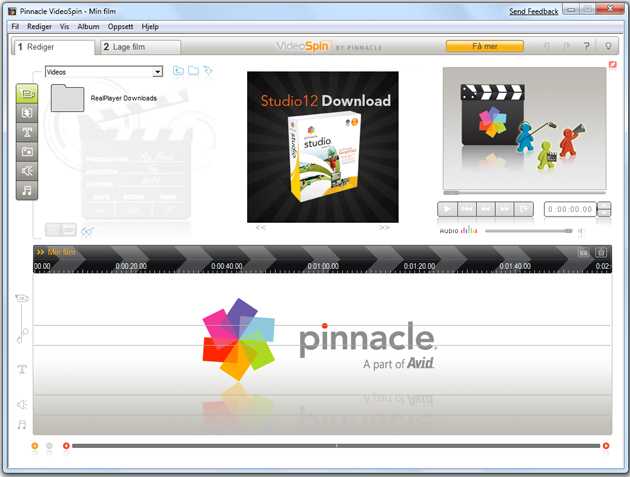Open the RealPlayer Downloads folder
630x477 pixels.
pyautogui.click(x=68, y=98)
